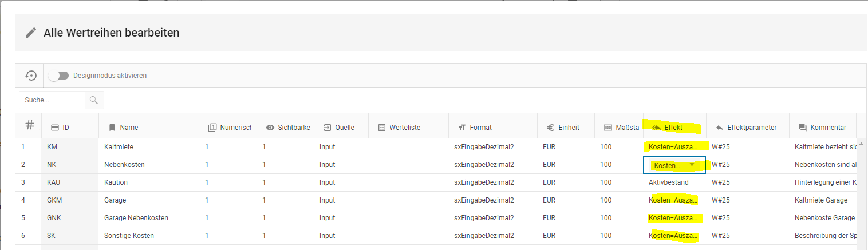Viewport: 868px width, 250px height.
Task: Click the Effektparameter cell for Sonstige Kosten
Action: (x=720, y=236)
